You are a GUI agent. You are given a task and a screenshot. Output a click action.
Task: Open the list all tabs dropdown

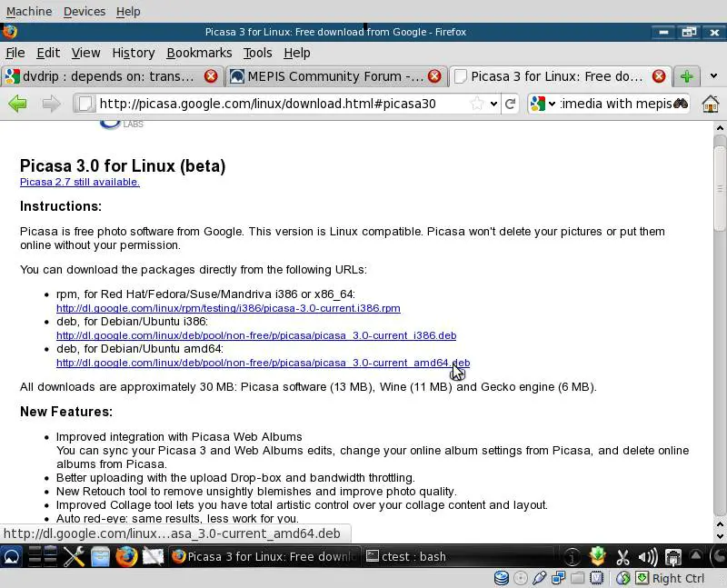click(x=713, y=76)
